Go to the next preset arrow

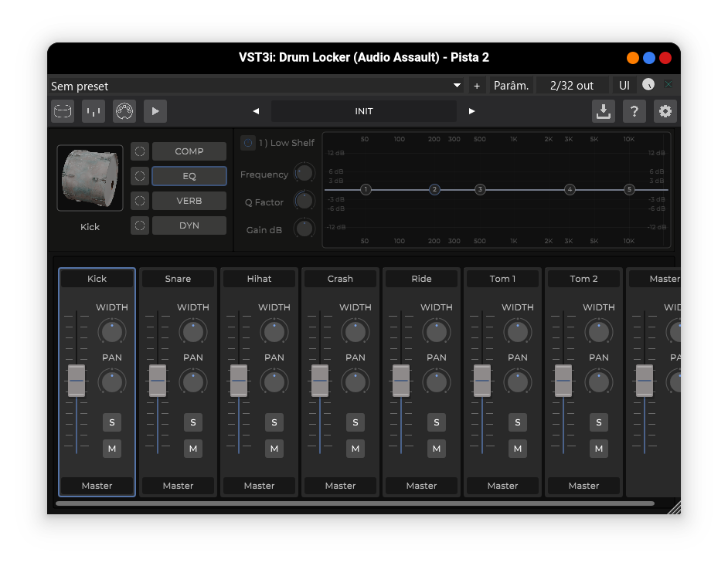[471, 111]
